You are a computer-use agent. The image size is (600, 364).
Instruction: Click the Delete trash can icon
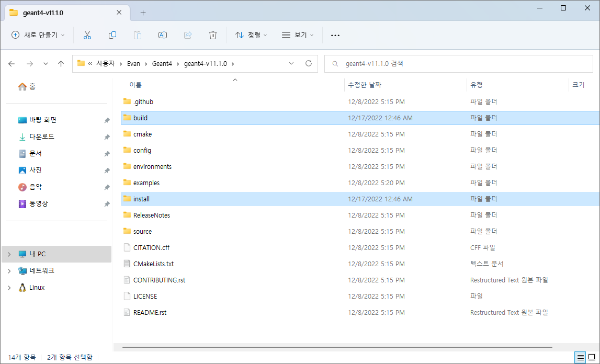point(213,35)
